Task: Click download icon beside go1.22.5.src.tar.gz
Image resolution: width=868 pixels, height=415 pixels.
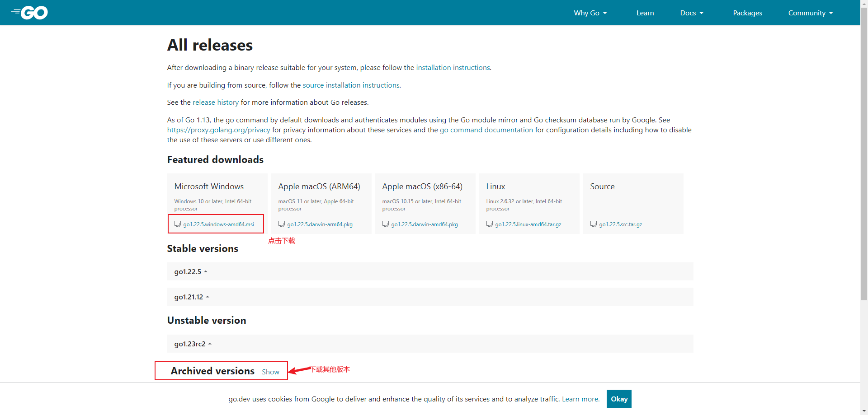Action: click(x=594, y=224)
